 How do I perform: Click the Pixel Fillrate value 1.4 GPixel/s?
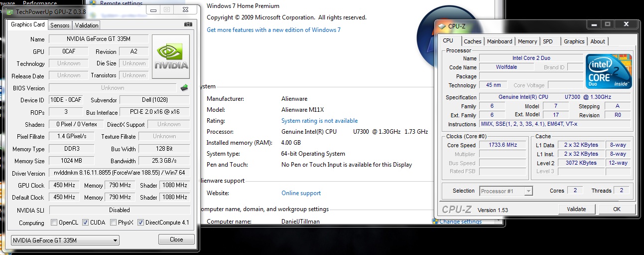point(72,136)
